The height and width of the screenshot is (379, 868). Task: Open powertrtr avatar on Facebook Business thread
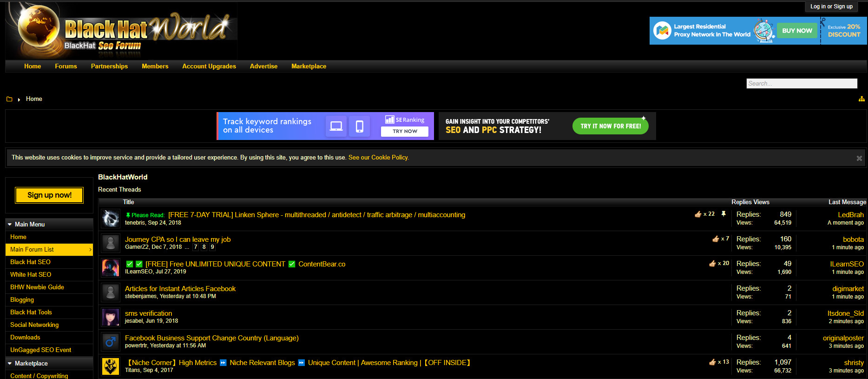[111, 342]
